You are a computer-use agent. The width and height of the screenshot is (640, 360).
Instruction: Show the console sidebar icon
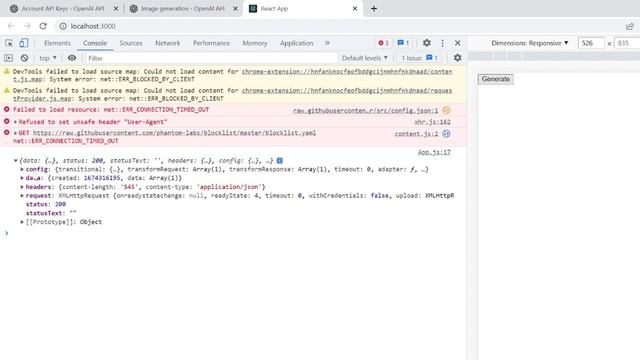pos(9,58)
